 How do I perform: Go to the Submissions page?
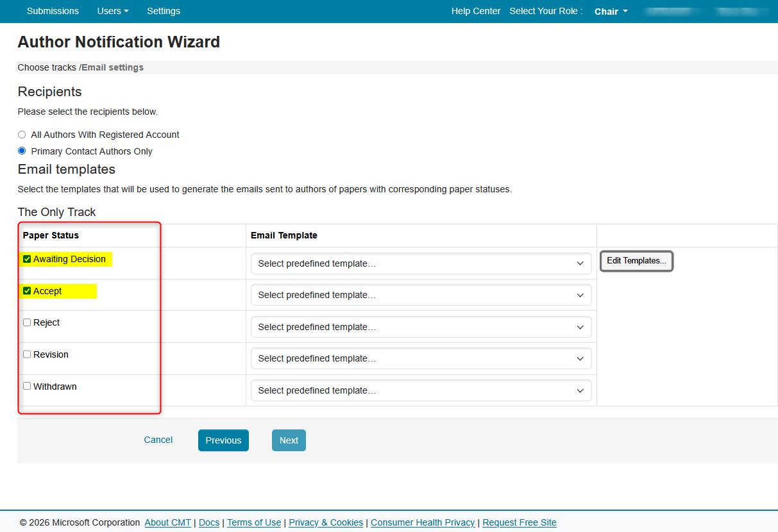click(x=53, y=11)
